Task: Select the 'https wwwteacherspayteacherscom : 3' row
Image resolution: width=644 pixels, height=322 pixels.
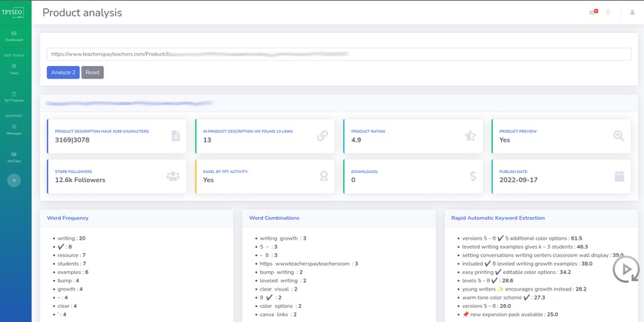Action: [x=309, y=264]
